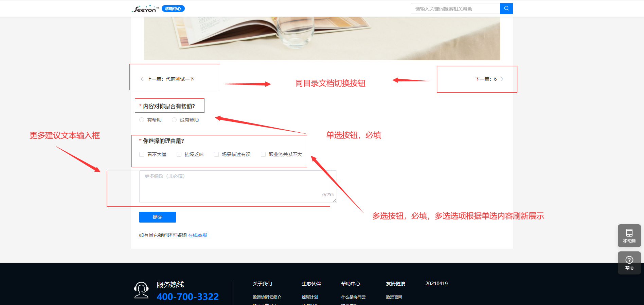644x305 pixels.
Task: Click the customer service headset icon
Action: coord(141,290)
